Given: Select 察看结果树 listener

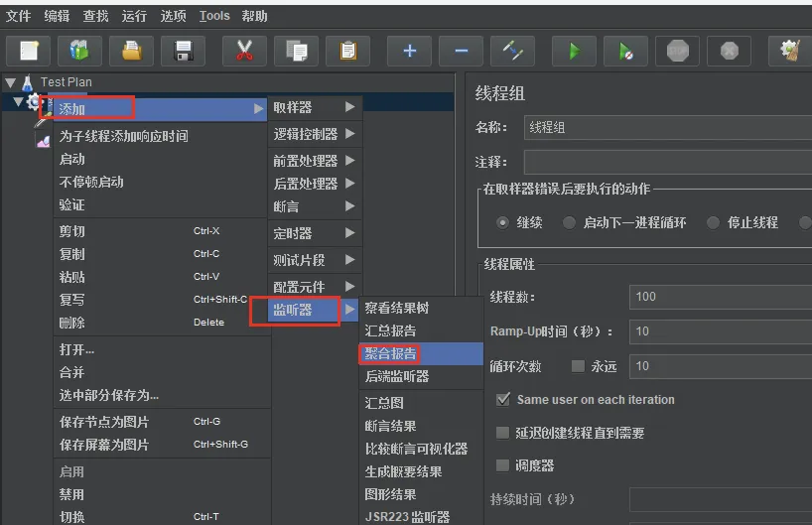Looking at the screenshot, I should click(422, 308).
